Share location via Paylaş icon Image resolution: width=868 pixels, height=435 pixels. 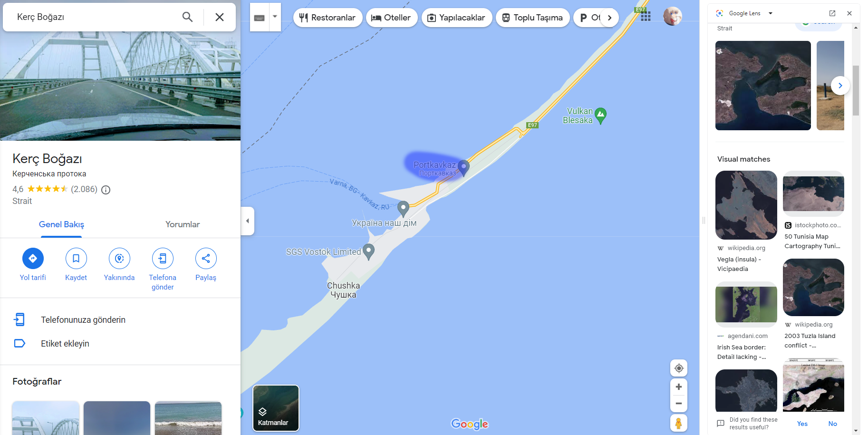pyautogui.click(x=206, y=258)
